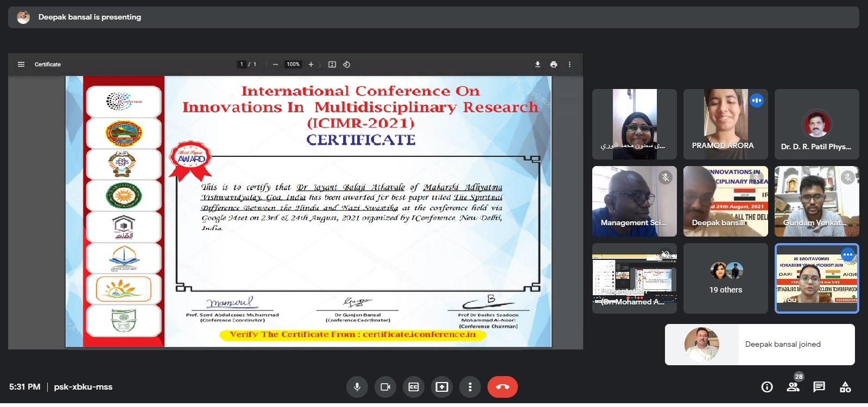Select Gundam Venkat... video tile

(x=817, y=201)
